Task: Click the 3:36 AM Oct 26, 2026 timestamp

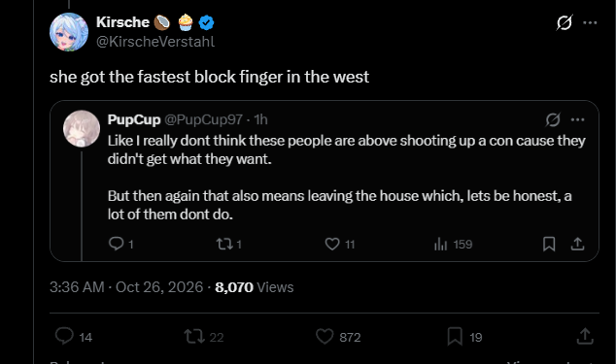Action: [x=126, y=287]
